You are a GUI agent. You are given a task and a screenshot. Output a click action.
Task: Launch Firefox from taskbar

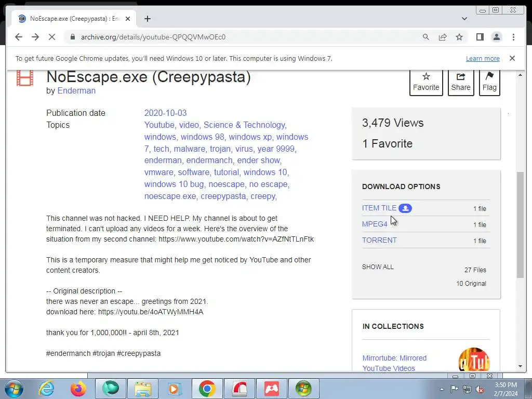click(78, 389)
